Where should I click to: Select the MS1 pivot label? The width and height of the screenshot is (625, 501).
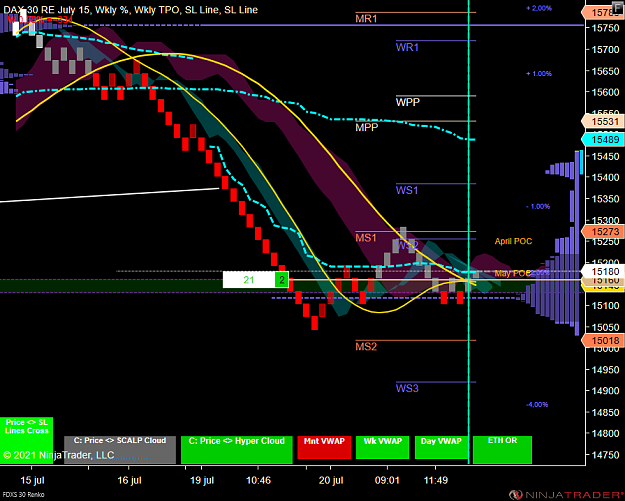(x=366, y=238)
